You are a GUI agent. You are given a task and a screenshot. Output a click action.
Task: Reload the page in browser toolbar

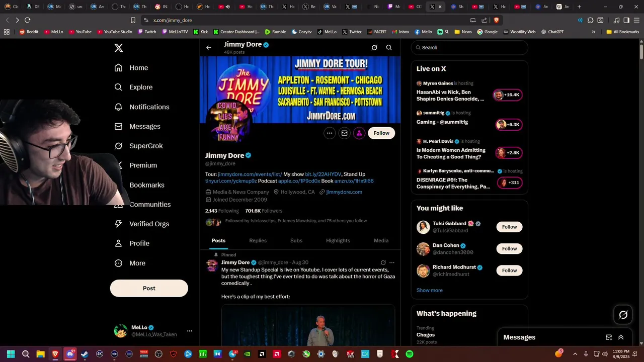click(x=27, y=20)
